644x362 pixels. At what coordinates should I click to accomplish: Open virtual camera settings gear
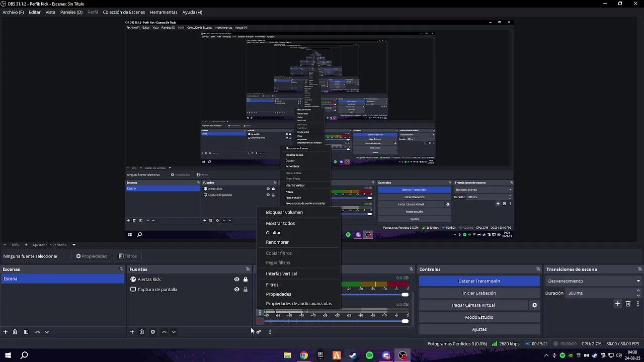[534, 305]
